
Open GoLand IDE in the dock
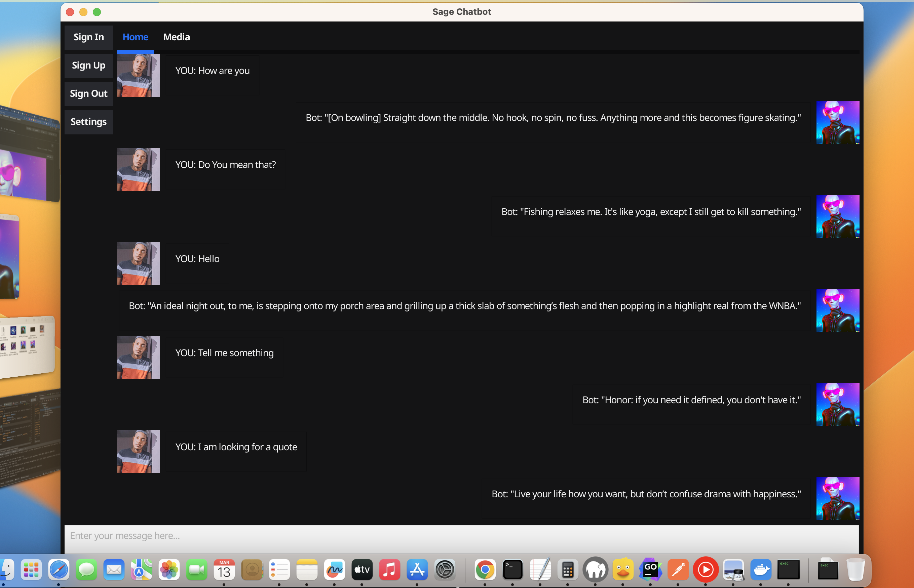coord(650,570)
